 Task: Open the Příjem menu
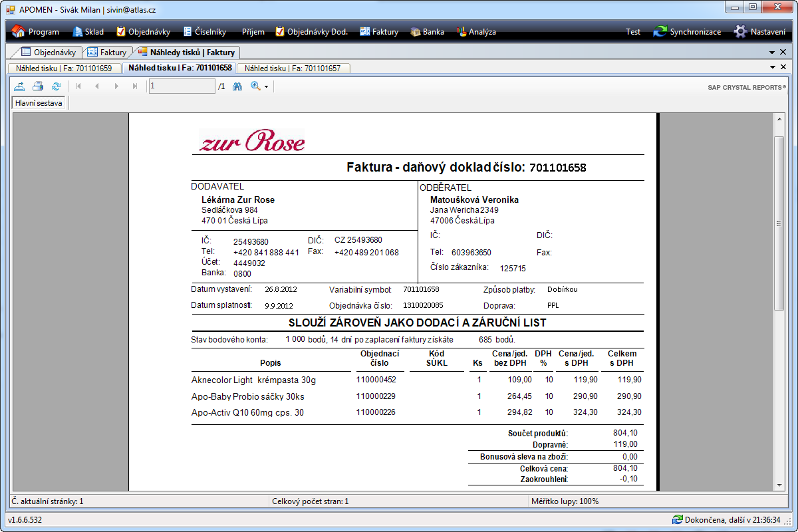click(x=253, y=32)
